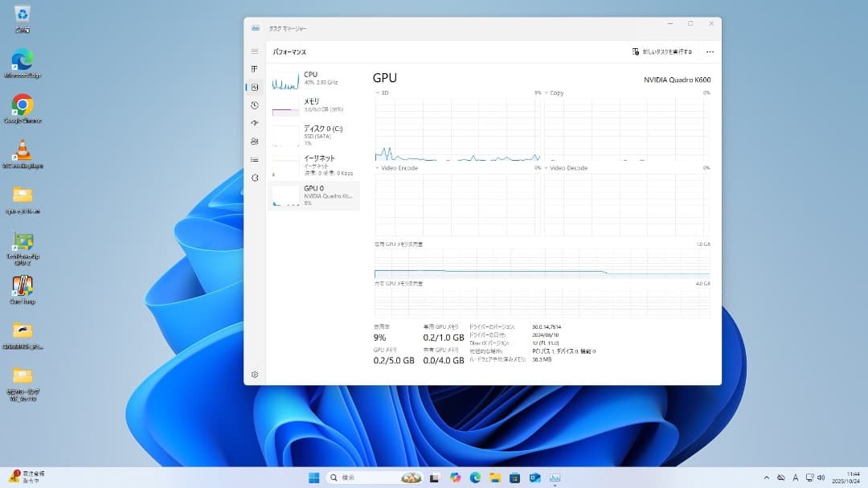Open File Explorer from the taskbar
Viewport: 868px width, 488px height.
pos(495,478)
